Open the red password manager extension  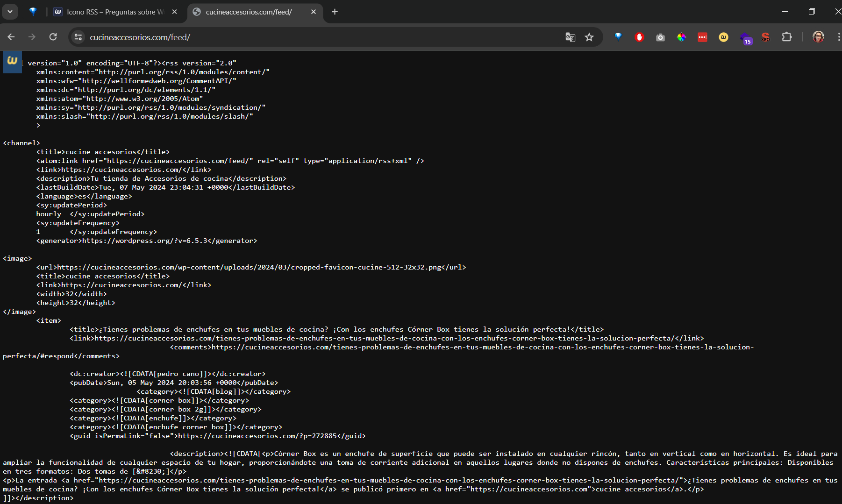coord(702,37)
